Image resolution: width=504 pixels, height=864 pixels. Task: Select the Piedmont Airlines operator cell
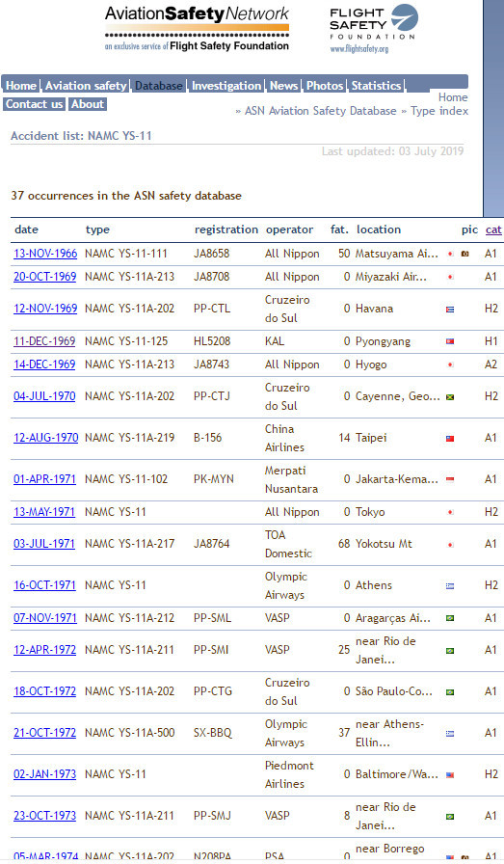tap(289, 774)
